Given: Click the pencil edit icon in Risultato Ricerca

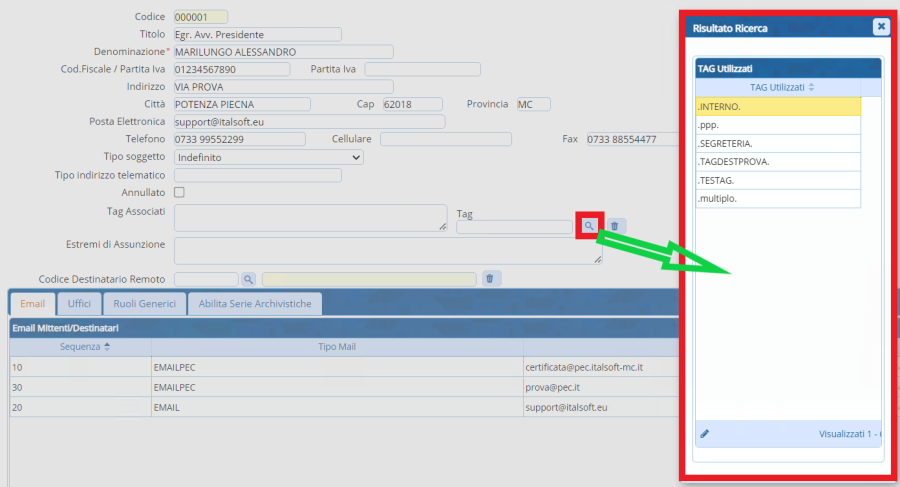Looking at the screenshot, I should (704, 434).
